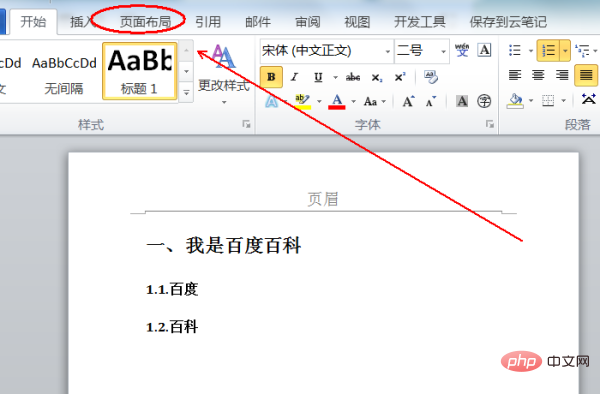Screen dimensions: 600x394
Task: Open the Text Effects button
Action: [x=271, y=101]
